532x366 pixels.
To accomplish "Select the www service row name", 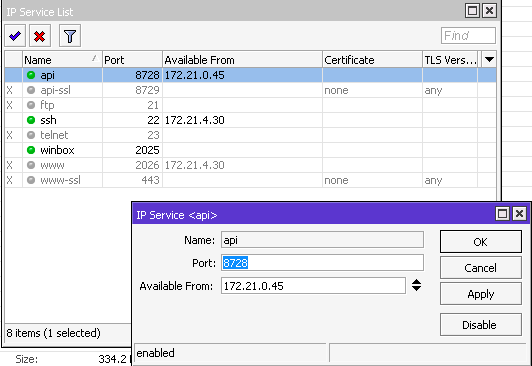I will [52, 165].
